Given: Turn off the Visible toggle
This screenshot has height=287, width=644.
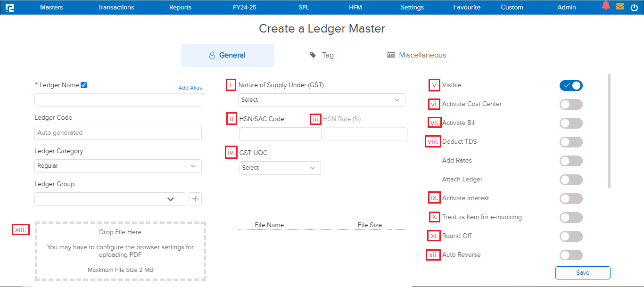Looking at the screenshot, I should click(571, 85).
